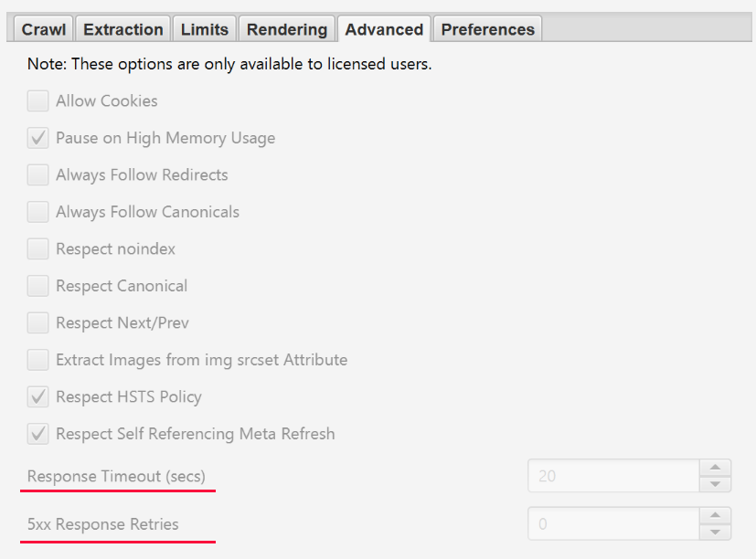This screenshot has width=756, height=559.
Task: Select the Limits tab
Action: [204, 29]
